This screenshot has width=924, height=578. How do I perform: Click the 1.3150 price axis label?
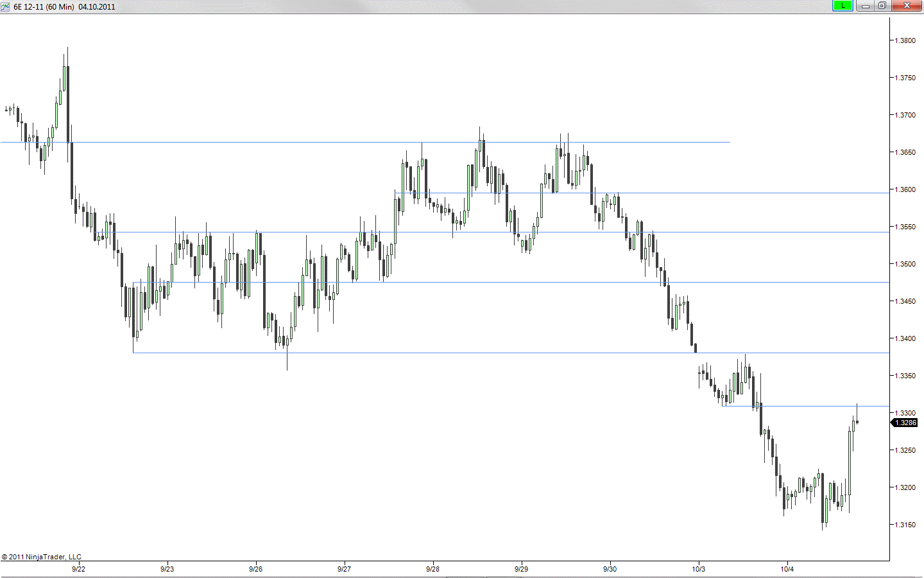point(905,525)
